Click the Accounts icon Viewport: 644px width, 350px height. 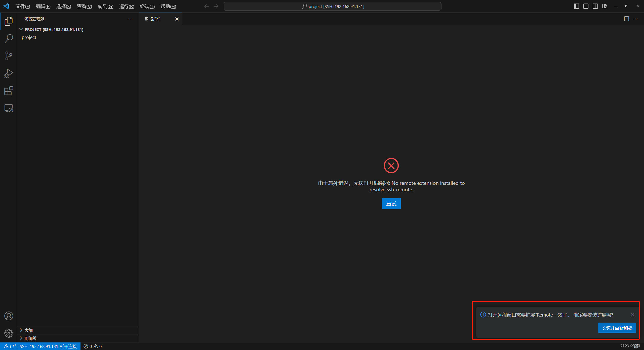coord(9,316)
